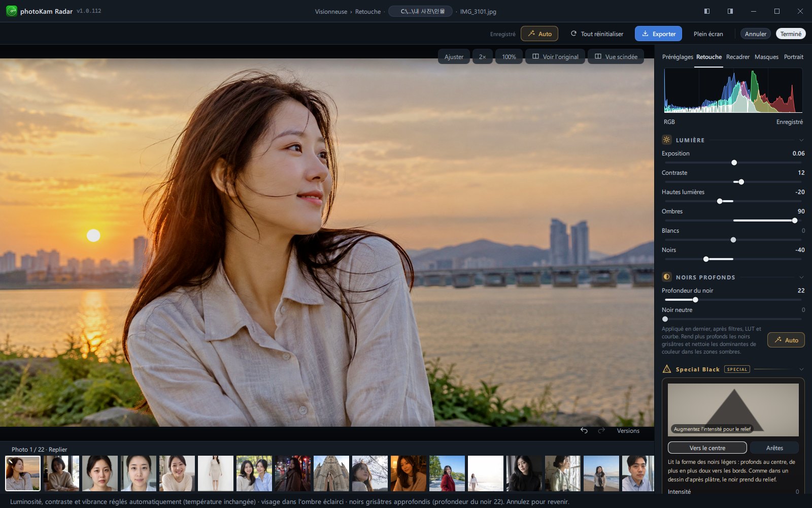The width and height of the screenshot is (812, 508).
Task: Collapse the Lumière section chevron
Action: click(801, 140)
